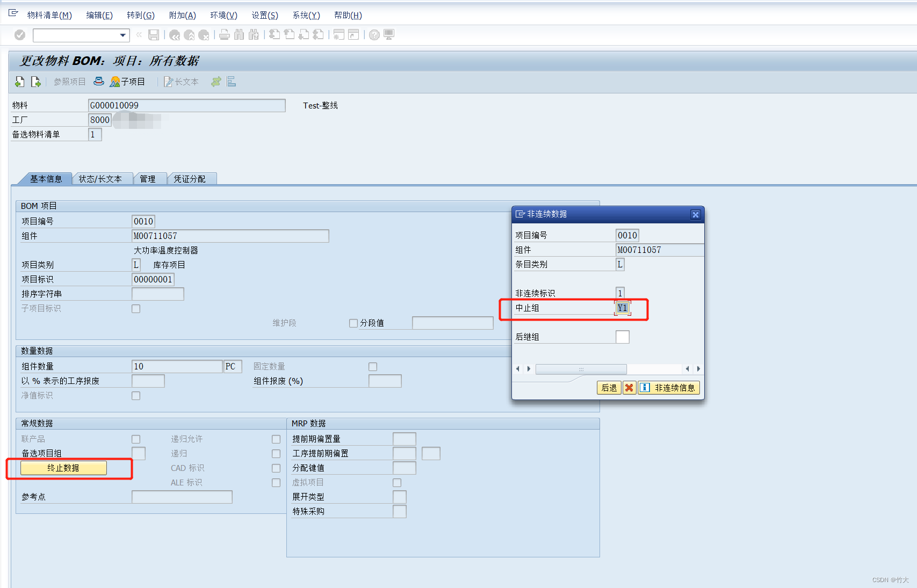The image size is (917, 588).
Task: Click the Save floppy disk icon
Action: click(154, 35)
